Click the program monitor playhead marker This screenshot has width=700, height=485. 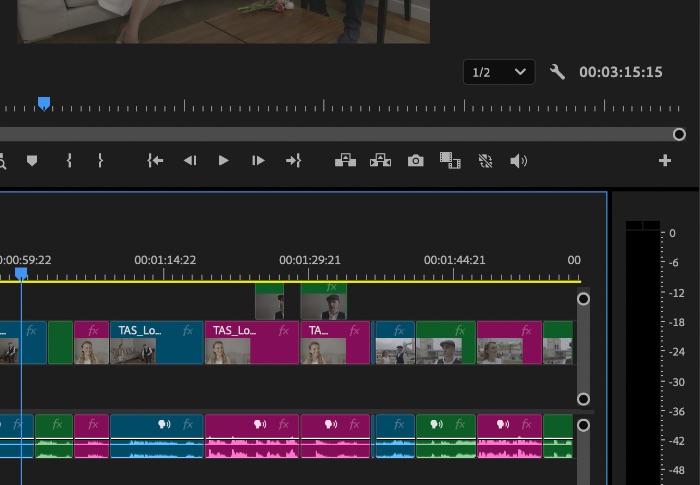(44, 104)
